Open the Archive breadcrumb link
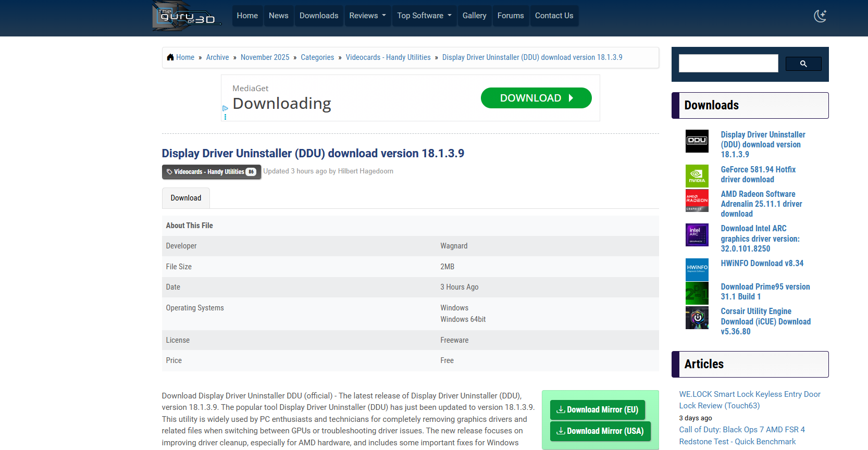 pos(217,57)
